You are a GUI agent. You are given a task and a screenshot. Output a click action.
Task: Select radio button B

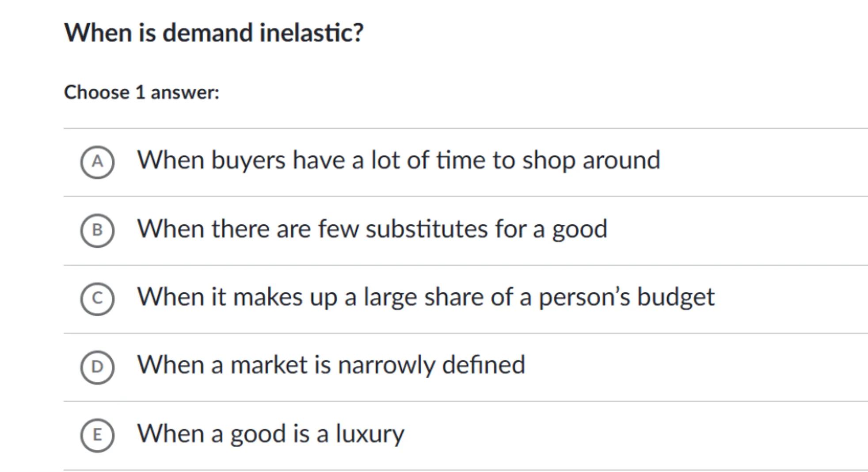tap(97, 230)
